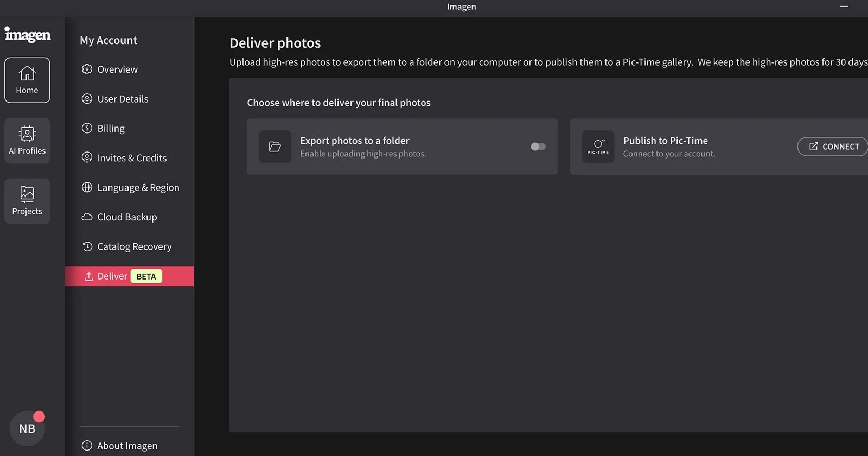Image resolution: width=868 pixels, height=456 pixels.
Task: Click the User Details person icon
Action: point(87,99)
